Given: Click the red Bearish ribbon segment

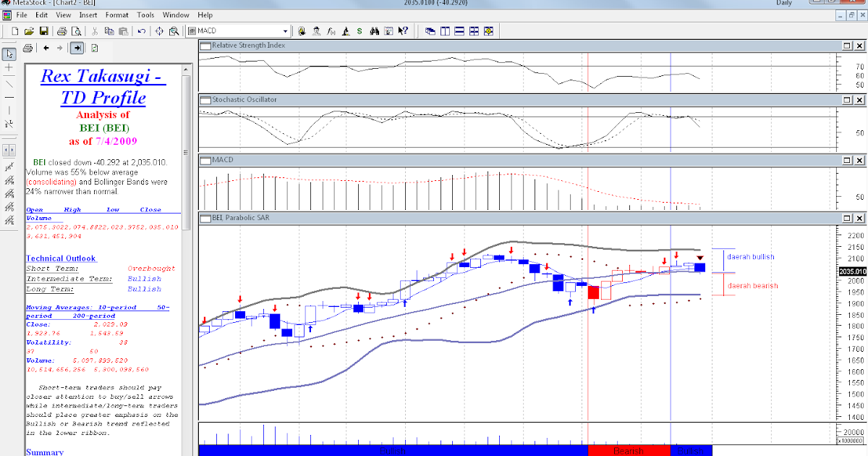Looking at the screenshot, I should (x=629, y=450).
